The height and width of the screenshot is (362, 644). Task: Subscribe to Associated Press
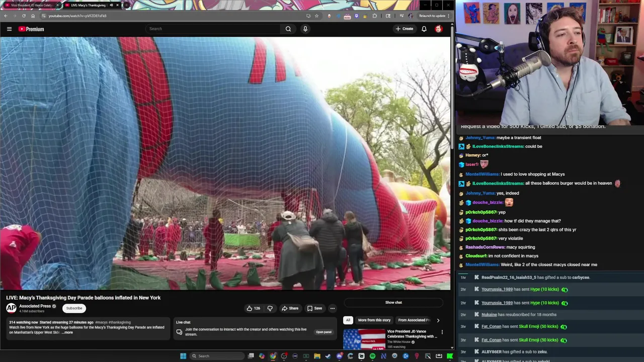click(x=74, y=308)
